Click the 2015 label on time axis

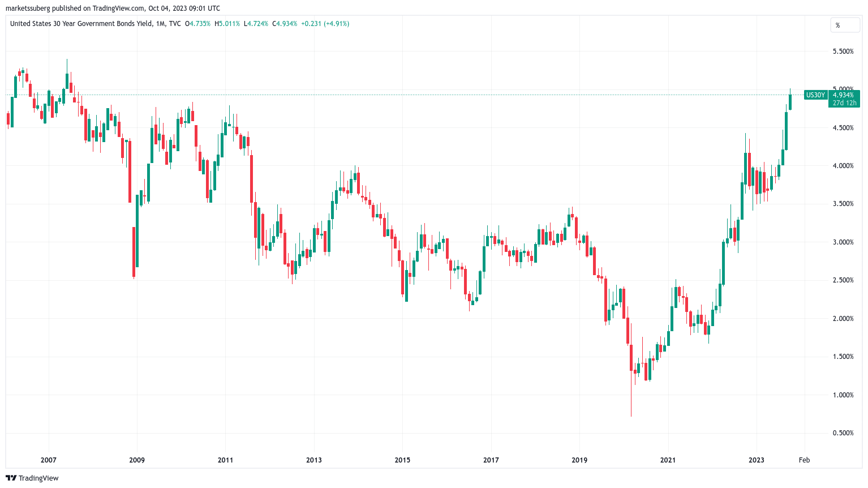click(402, 460)
